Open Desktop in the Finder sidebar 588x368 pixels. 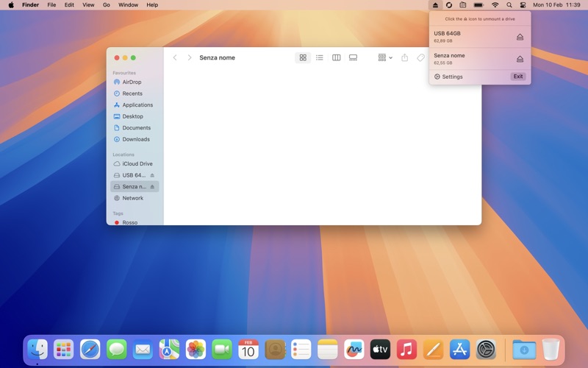coord(135,116)
